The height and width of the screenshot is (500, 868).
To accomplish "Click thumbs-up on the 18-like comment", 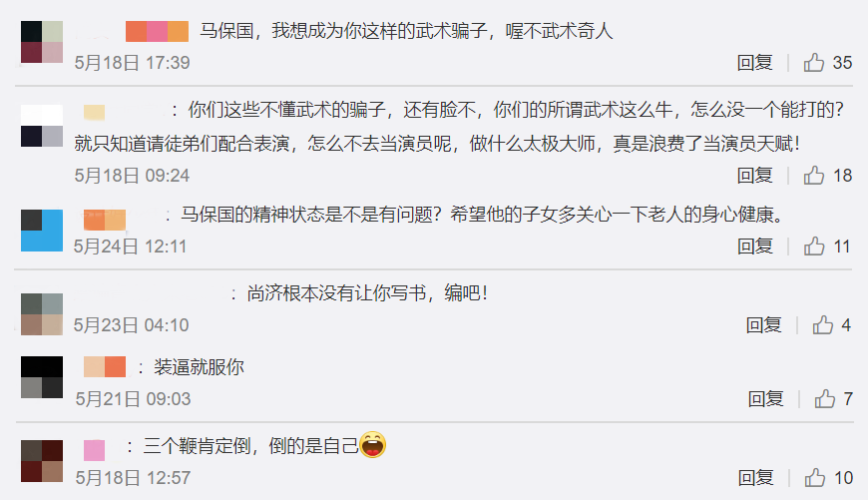I will tap(814, 176).
